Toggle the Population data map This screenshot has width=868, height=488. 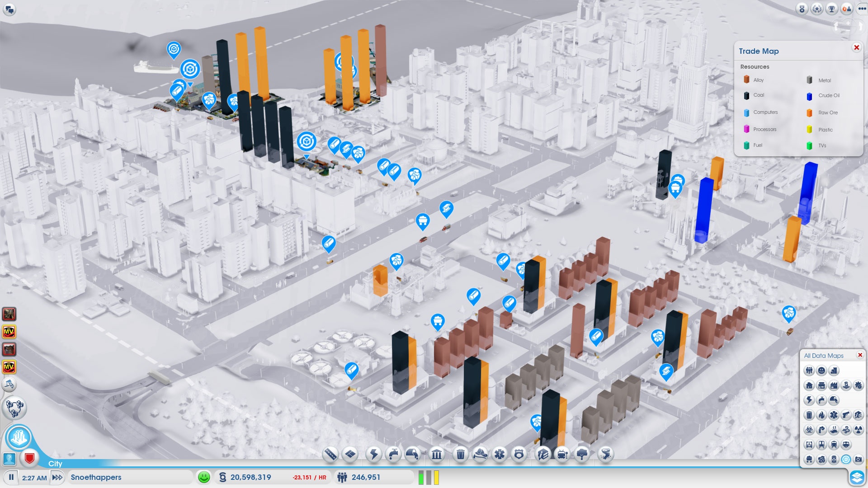[x=809, y=371]
